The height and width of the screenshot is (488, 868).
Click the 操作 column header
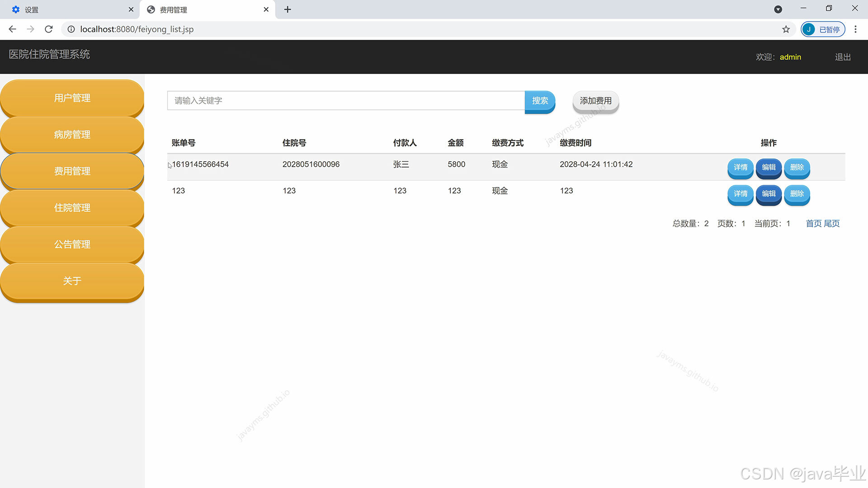769,143
